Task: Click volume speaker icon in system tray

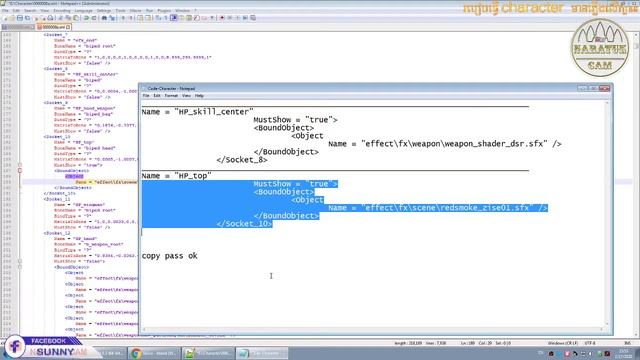Action: (591, 354)
